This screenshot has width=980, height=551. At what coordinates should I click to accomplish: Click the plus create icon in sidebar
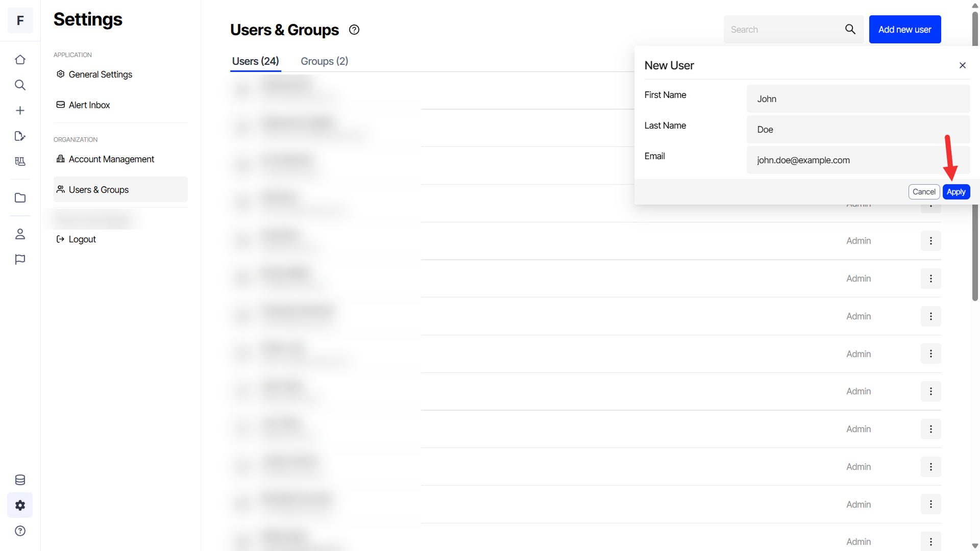tap(20, 111)
